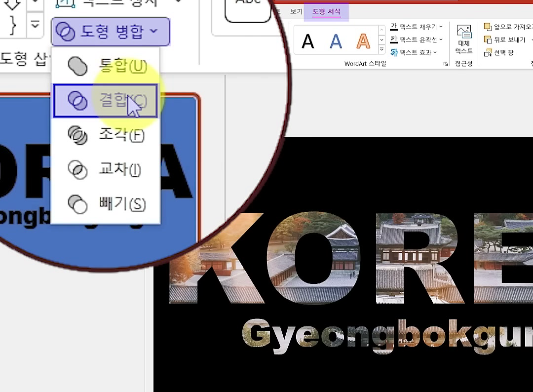Viewport: 533px width, 392px height.
Task: Select 빼기(S) subtract option
Action: click(106, 203)
